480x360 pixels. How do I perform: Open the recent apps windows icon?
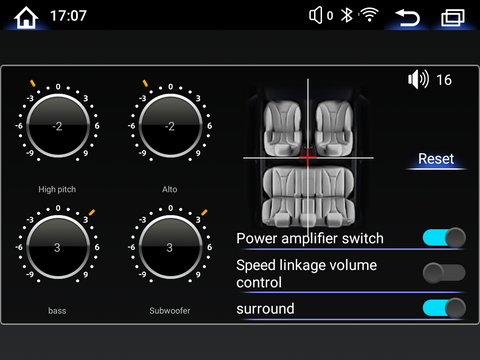click(x=453, y=17)
